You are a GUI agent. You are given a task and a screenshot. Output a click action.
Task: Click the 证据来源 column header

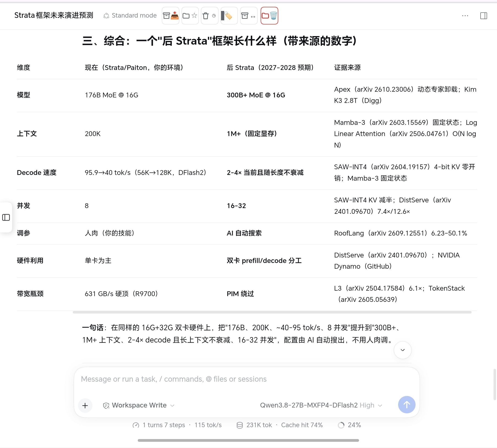[x=347, y=68]
